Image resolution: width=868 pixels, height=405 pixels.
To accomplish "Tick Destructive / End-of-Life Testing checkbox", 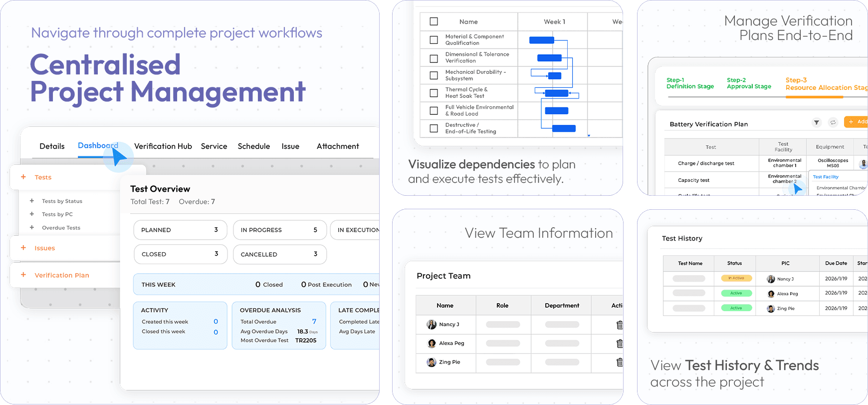I will [x=434, y=128].
